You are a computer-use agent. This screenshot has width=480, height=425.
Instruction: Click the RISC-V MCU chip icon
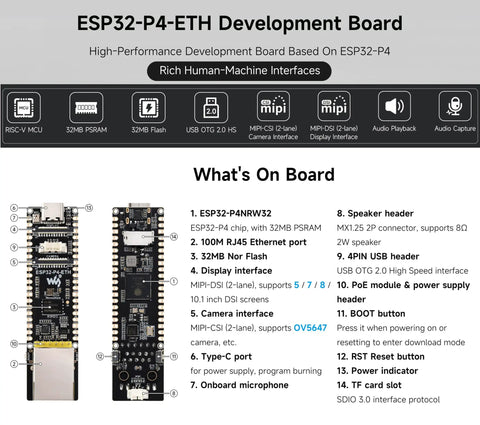point(24,108)
